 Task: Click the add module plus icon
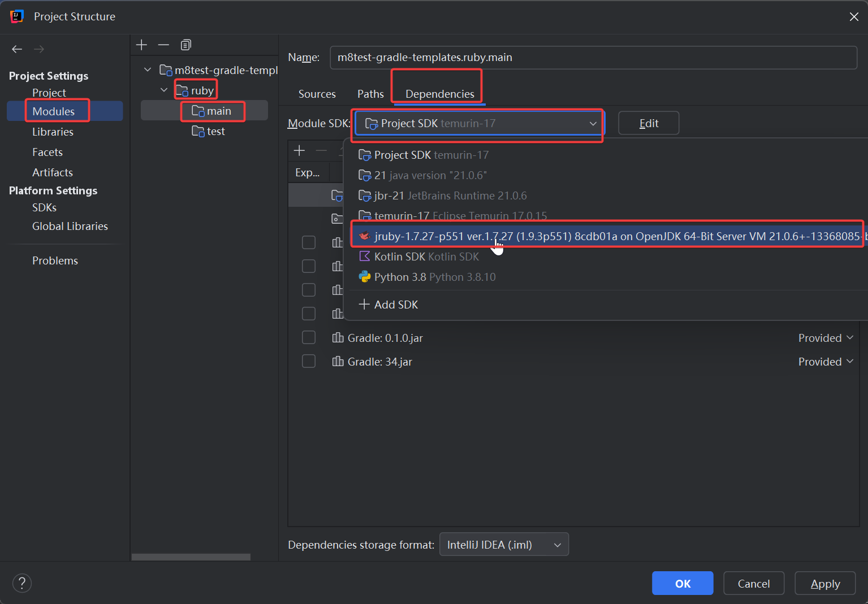142,45
